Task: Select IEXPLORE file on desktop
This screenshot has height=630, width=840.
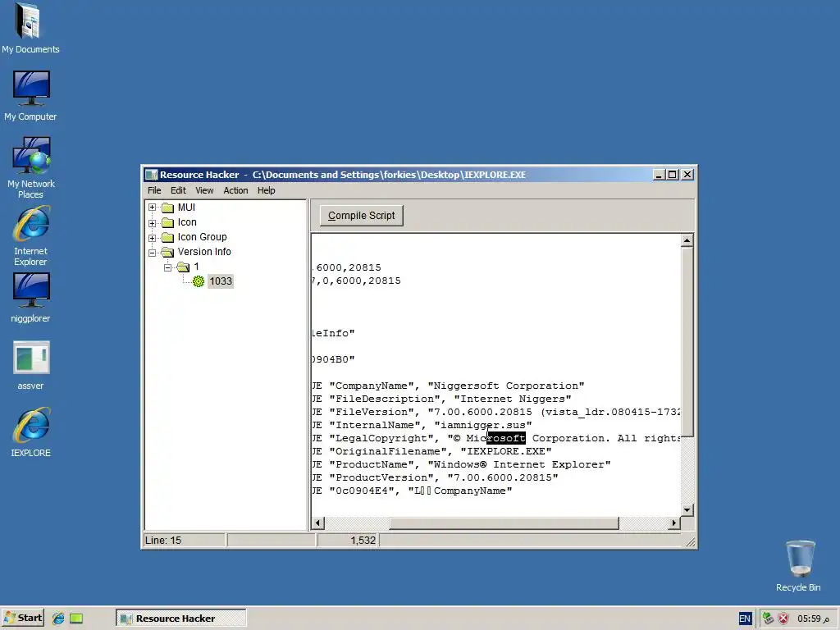Action: (30, 433)
